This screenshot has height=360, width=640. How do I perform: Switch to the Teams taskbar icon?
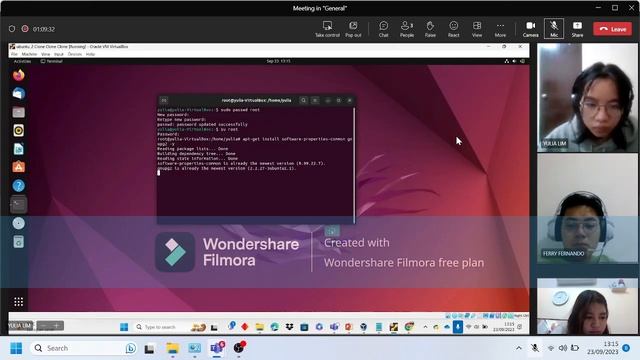click(x=217, y=348)
